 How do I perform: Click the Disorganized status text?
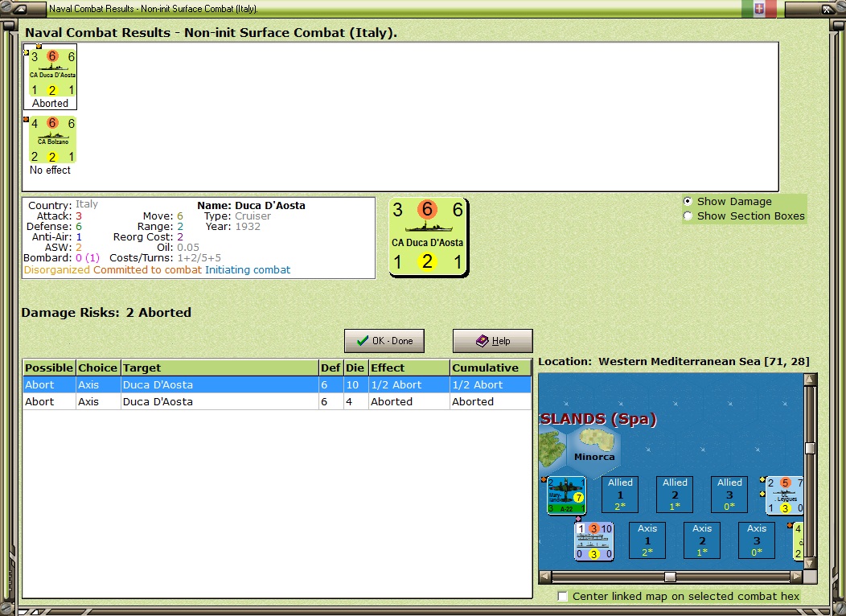(56, 269)
